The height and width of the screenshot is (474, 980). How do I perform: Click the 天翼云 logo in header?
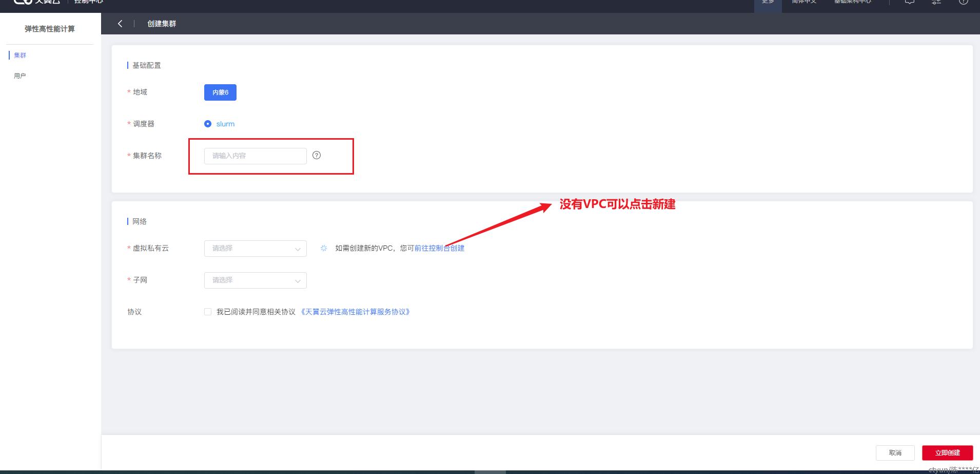(x=36, y=2)
